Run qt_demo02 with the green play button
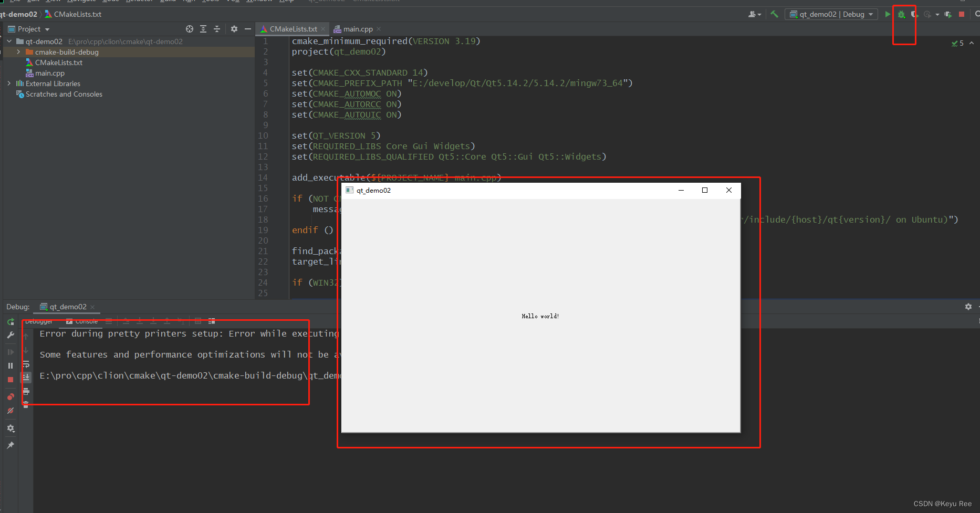Screen dimensions: 980x513 pyautogui.click(x=887, y=14)
